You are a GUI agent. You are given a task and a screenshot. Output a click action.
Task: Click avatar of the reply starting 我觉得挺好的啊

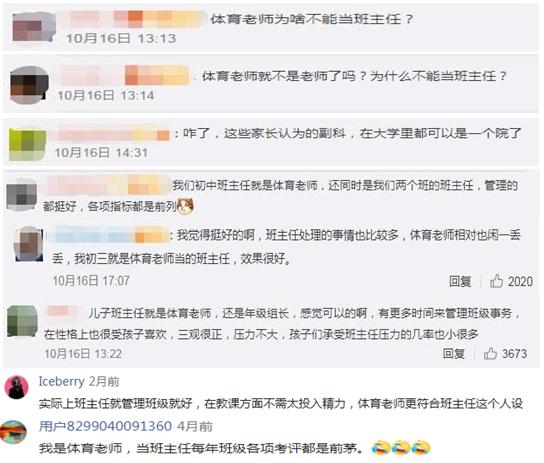(29, 244)
